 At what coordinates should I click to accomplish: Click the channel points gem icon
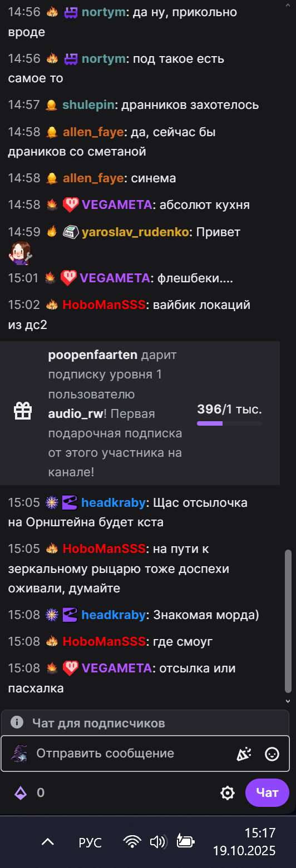21,793
